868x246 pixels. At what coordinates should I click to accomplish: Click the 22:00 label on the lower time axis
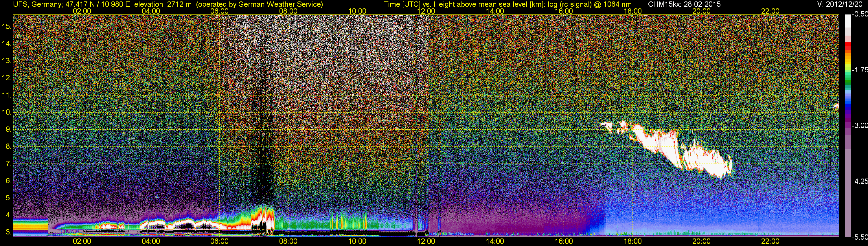tap(770, 241)
